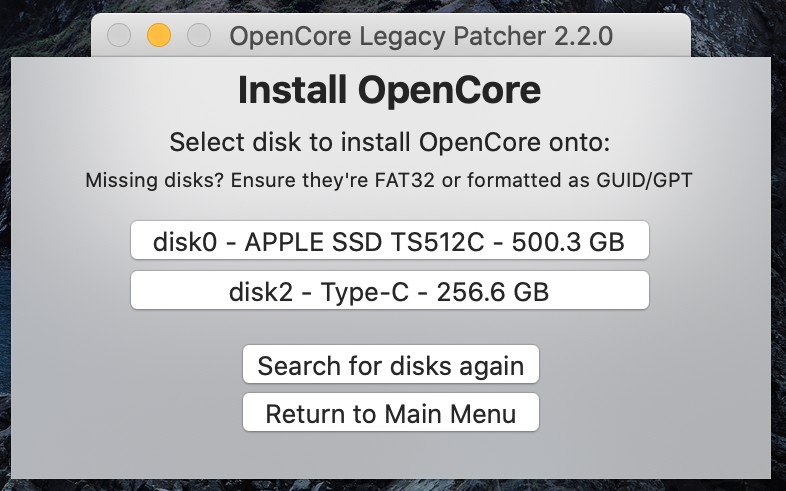Rescan for available disks
The width and height of the screenshot is (786, 491).
click(390, 364)
